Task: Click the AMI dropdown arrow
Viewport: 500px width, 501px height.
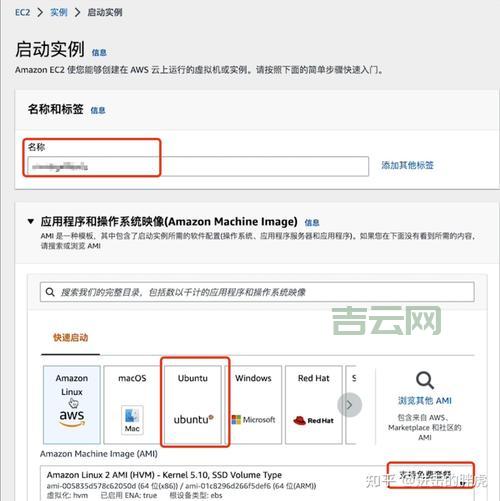Action: pyautogui.click(x=463, y=483)
